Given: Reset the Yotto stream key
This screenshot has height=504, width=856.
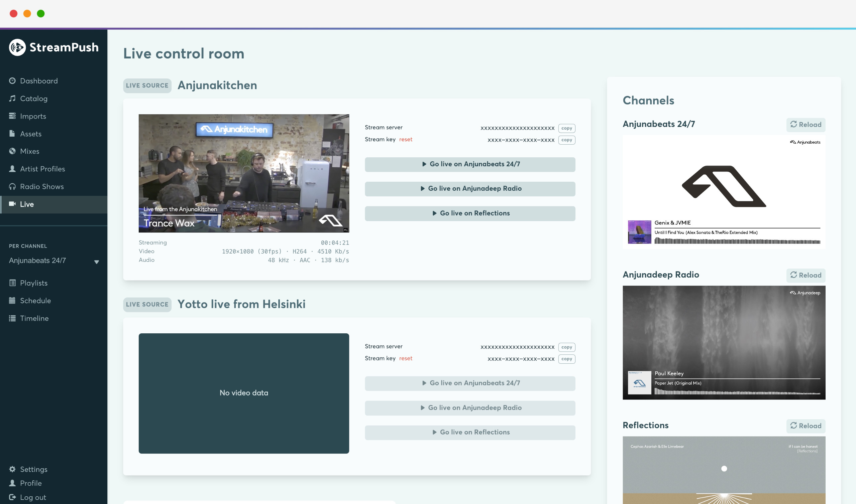Looking at the screenshot, I should [x=406, y=358].
